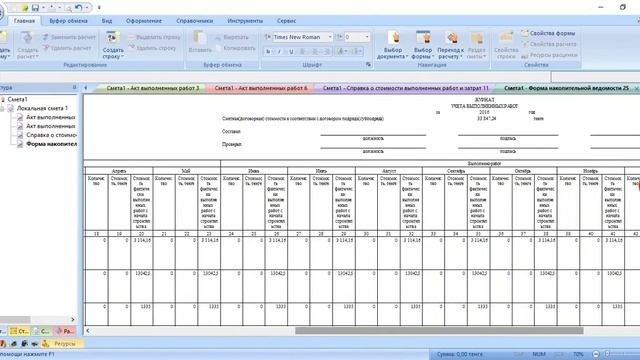
Task: Click zoom out minus icon in status bar
Action: pyautogui.click(x=596, y=354)
